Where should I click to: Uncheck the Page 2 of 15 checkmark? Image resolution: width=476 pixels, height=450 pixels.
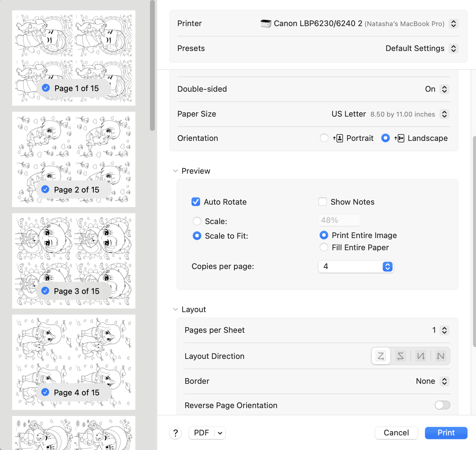click(45, 189)
